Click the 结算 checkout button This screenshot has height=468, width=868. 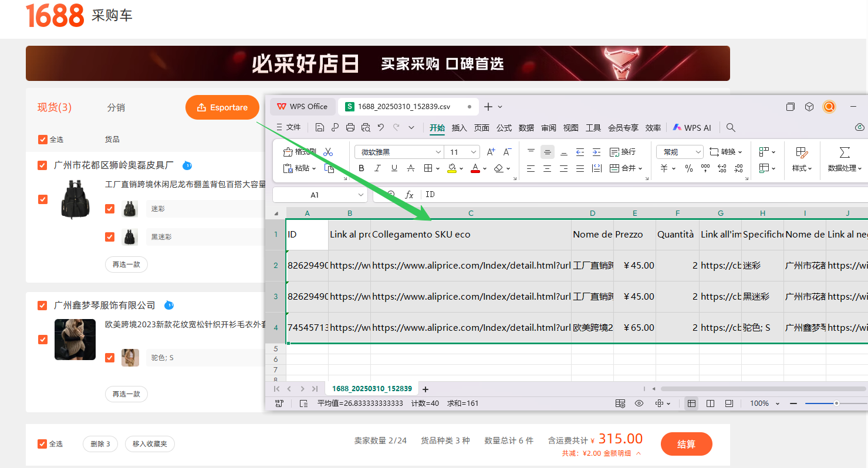click(687, 444)
